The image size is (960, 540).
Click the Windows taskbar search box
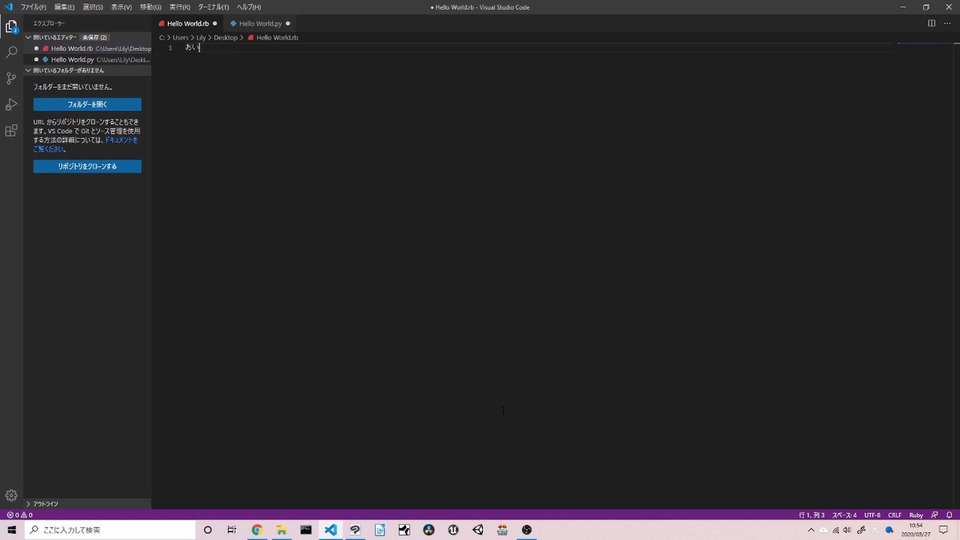point(110,530)
